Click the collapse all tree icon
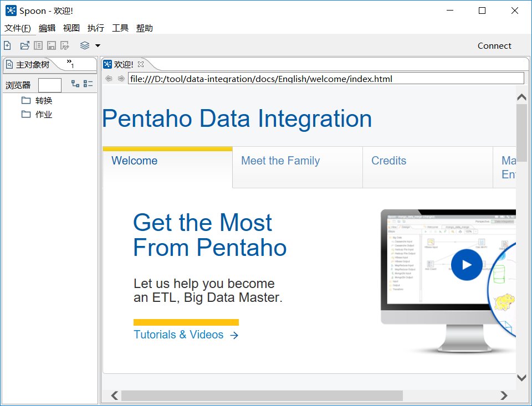532x406 pixels. point(88,84)
